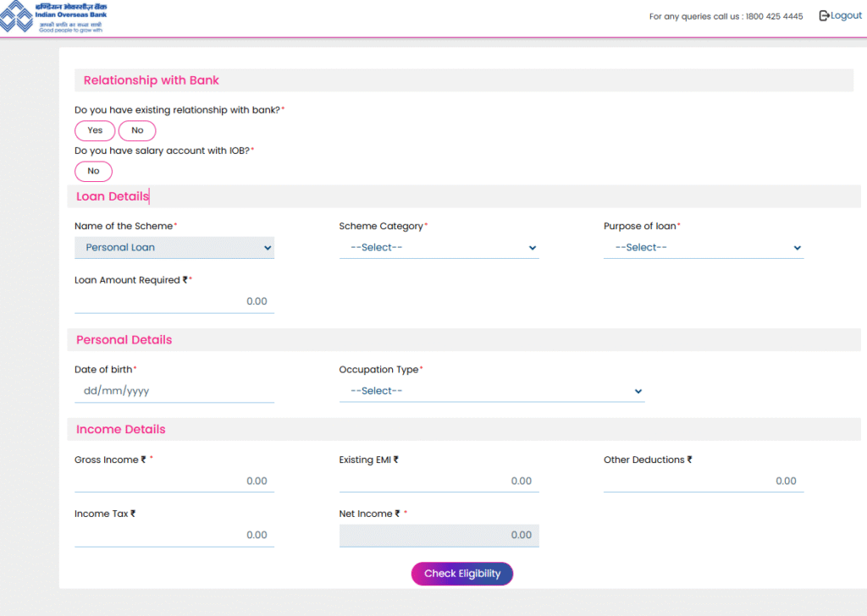Image resolution: width=867 pixels, height=616 pixels.
Task: Click the Indian Overseas Bank logo
Action: (x=53, y=17)
